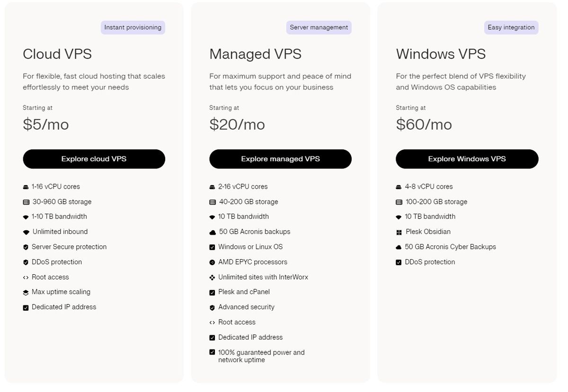Image resolution: width=568 pixels, height=392 pixels.
Task: Click the bandwidth drop icon for Windows VPS
Action: click(x=399, y=217)
